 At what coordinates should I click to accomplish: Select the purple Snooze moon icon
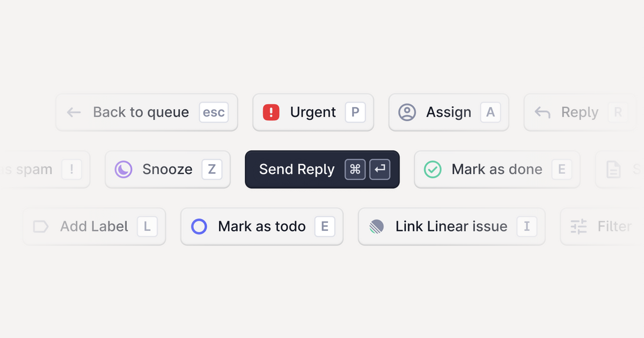coord(124,169)
